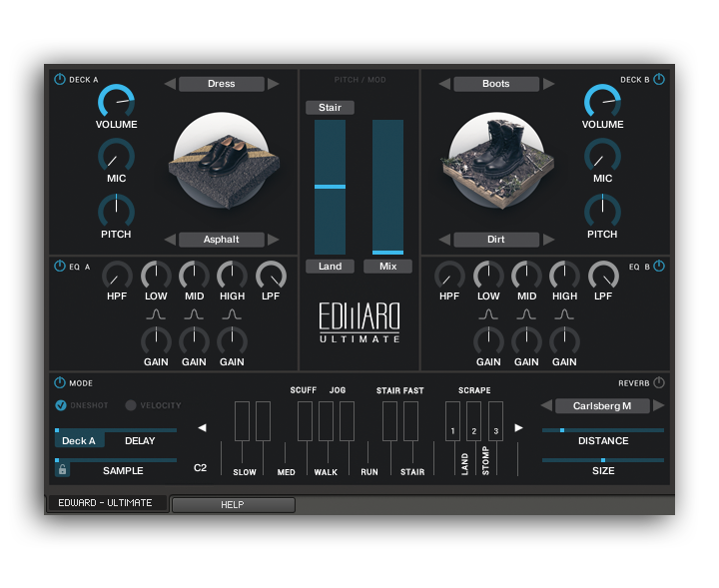This screenshot has height=588, width=719.
Task: Toggle Deck A power icon
Action: (59, 80)
